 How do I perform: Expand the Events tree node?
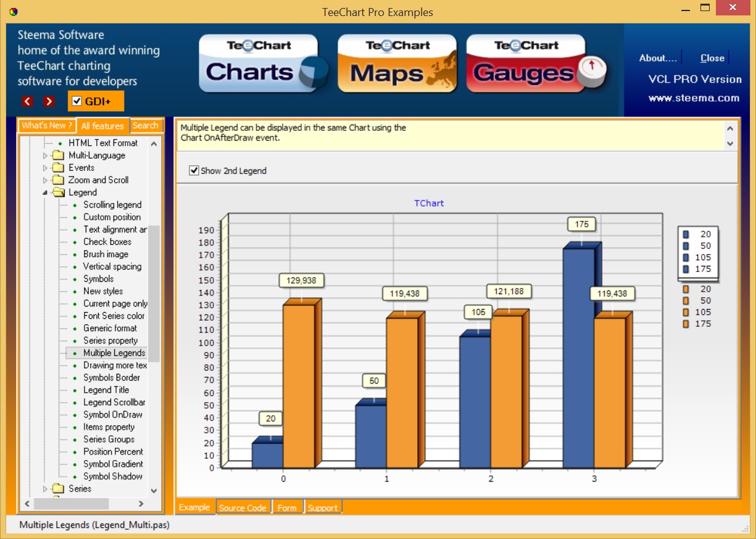(45, 168)
